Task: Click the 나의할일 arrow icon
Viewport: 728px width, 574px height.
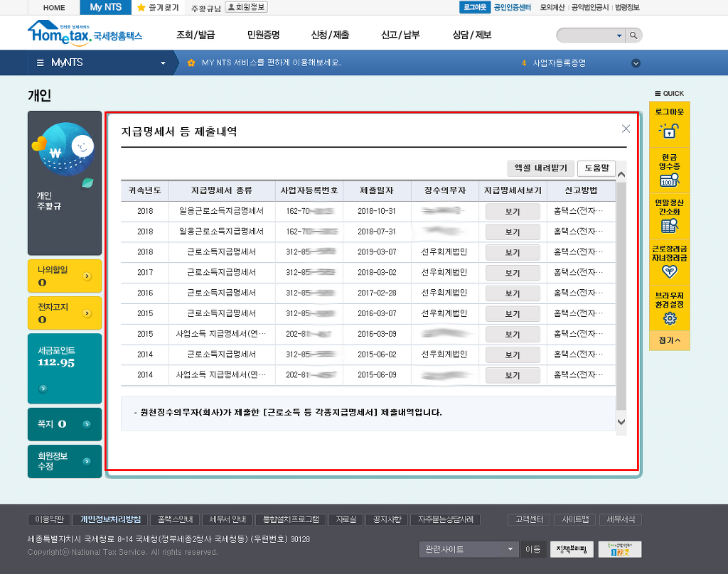Action: coord(87,276)
